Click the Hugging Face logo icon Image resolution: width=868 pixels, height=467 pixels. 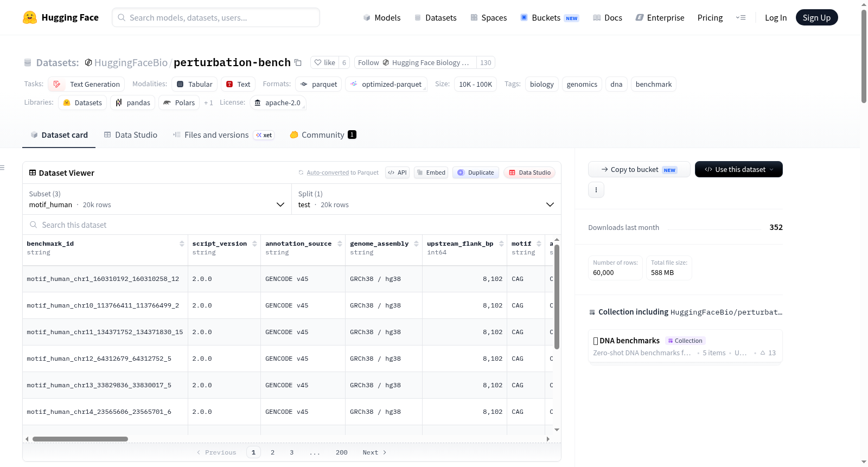click(30, 17)
